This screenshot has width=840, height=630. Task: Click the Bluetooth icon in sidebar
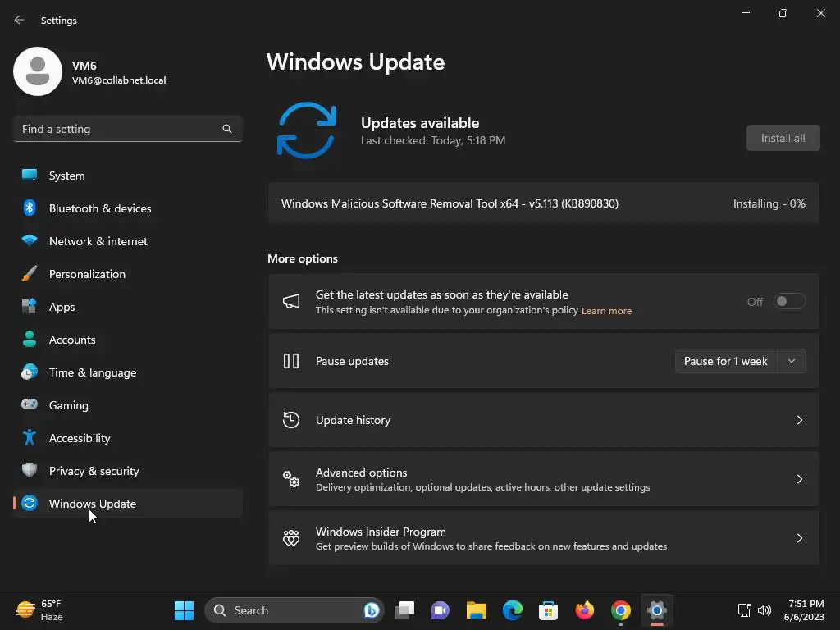(30, 208)
